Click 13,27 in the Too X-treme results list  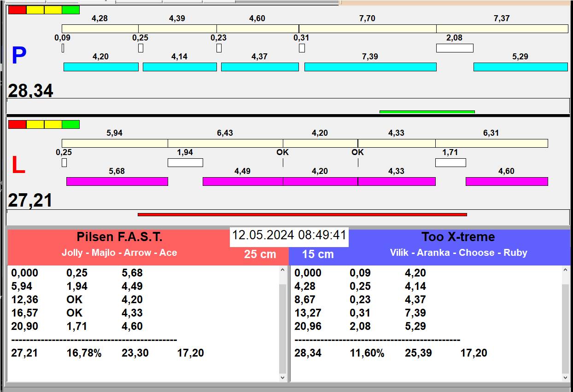(308, 313)
